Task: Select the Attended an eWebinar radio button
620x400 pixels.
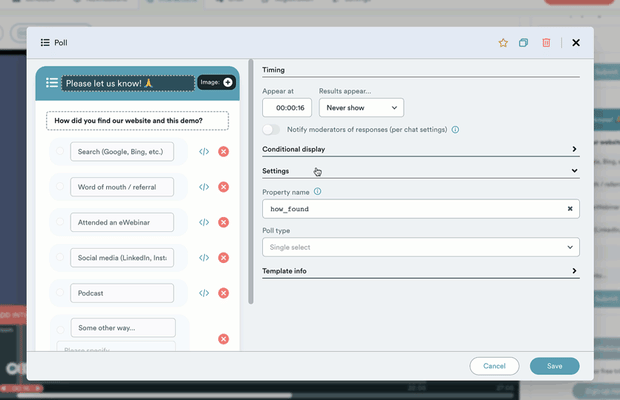Action: [59, 222]
